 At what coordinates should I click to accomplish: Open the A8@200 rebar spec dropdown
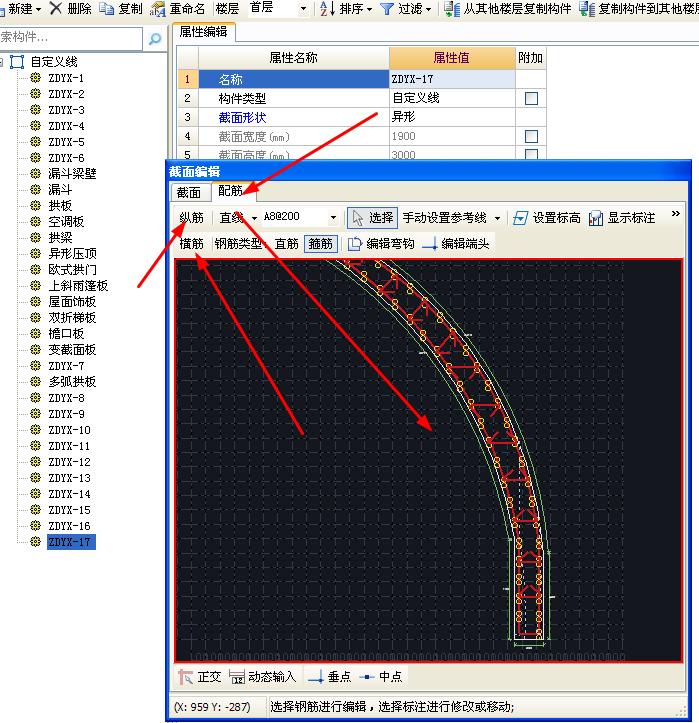pos(333,218)
